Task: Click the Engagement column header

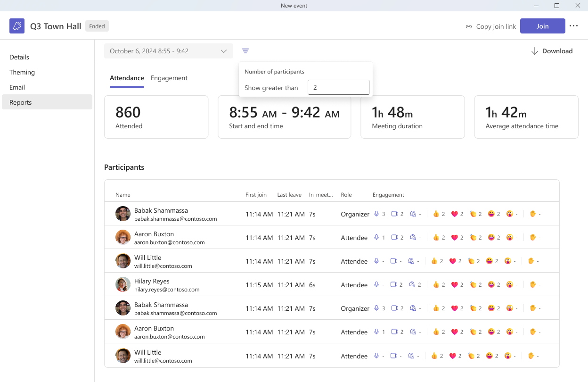Action: (388, 195)
